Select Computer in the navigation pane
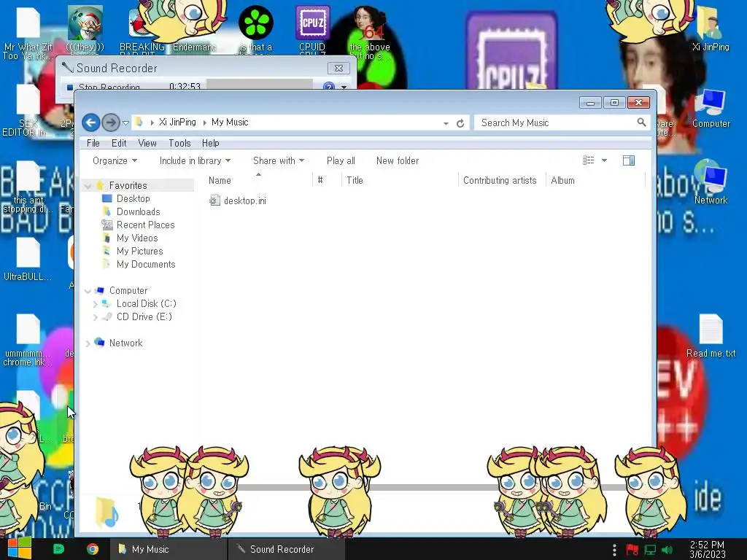747x560 pixels. click(x=128, y=290)
